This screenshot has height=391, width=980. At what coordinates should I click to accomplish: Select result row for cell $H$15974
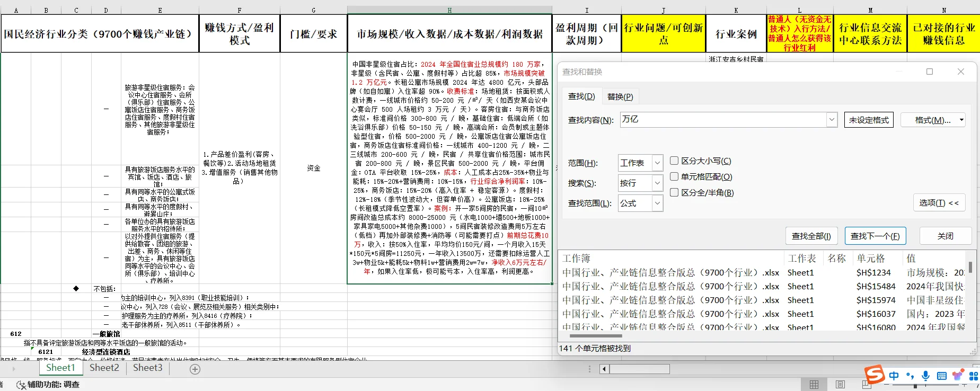coord(763,300)
